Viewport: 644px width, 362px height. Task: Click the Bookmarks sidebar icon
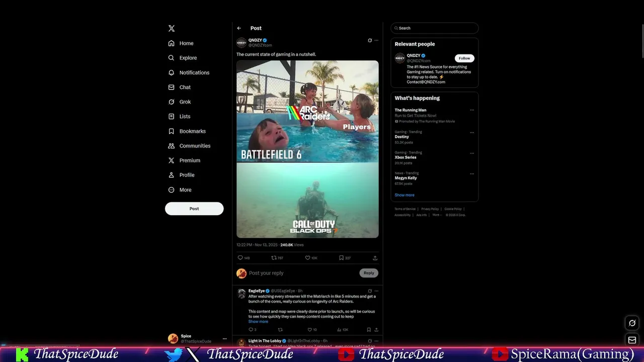click(x=172, y=131)
